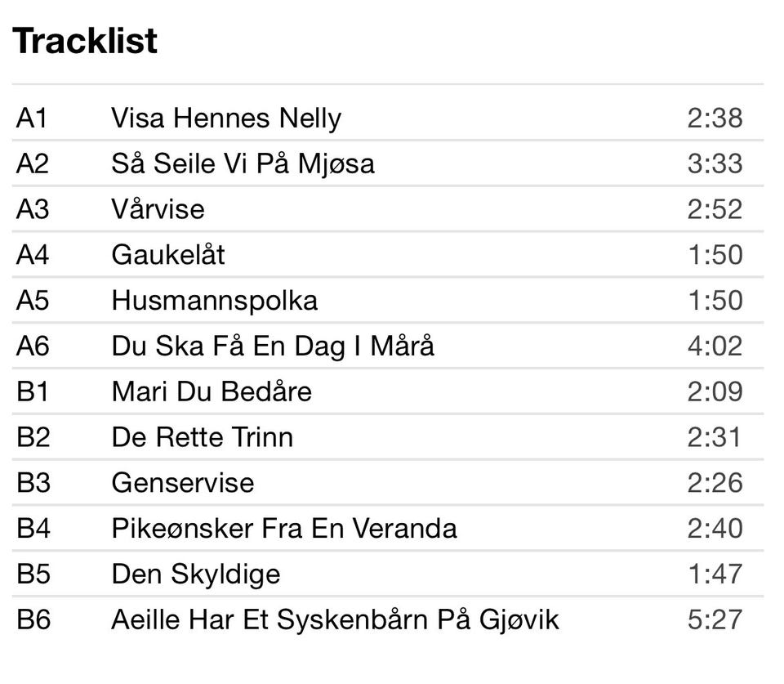
Task: Click the B6 track position label
Action: click(x=33, y=619)
